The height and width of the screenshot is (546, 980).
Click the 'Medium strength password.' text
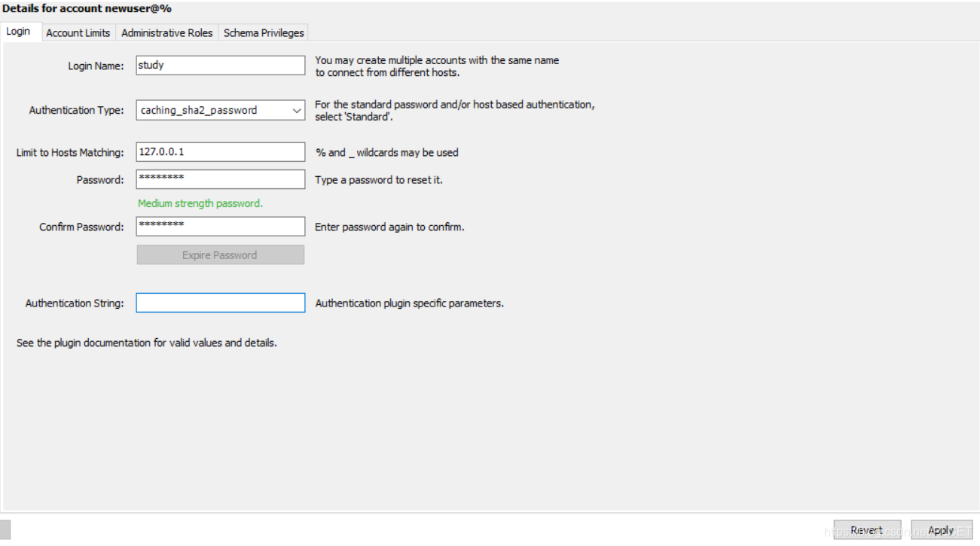point(200,203)
